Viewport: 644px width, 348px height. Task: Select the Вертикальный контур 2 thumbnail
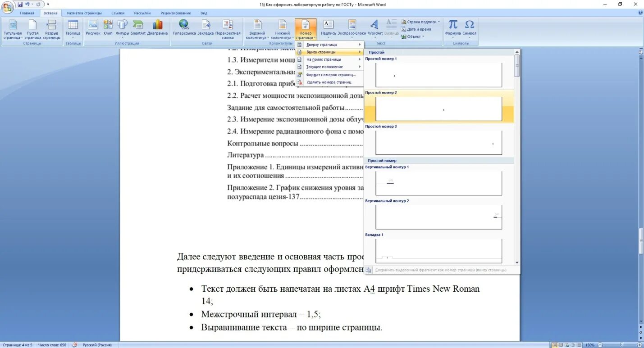(438, 217)
